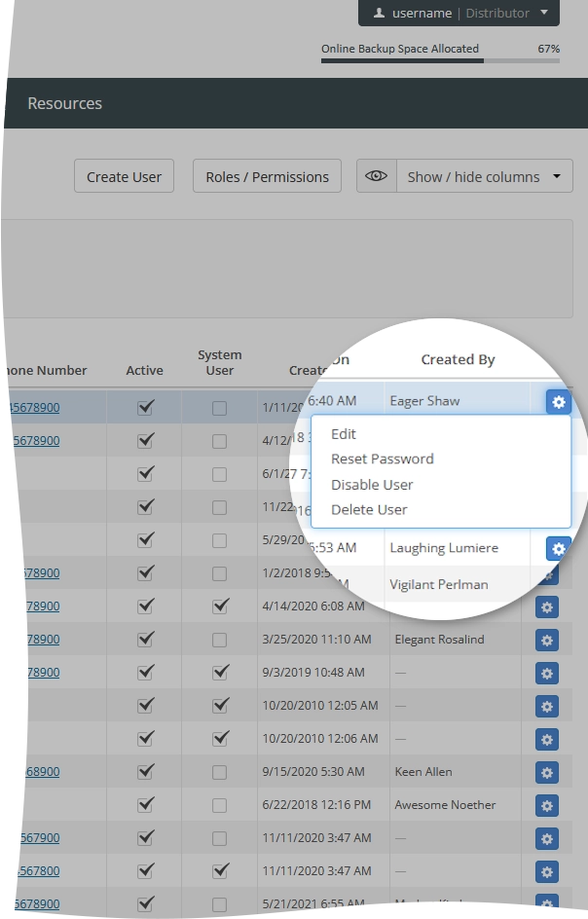Click phone link ending 567800
Viewport: 588px width, 919px height.
[x=39, y=871]
